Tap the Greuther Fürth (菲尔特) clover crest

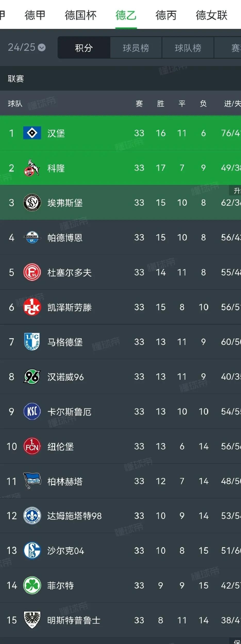coord(32,585)
